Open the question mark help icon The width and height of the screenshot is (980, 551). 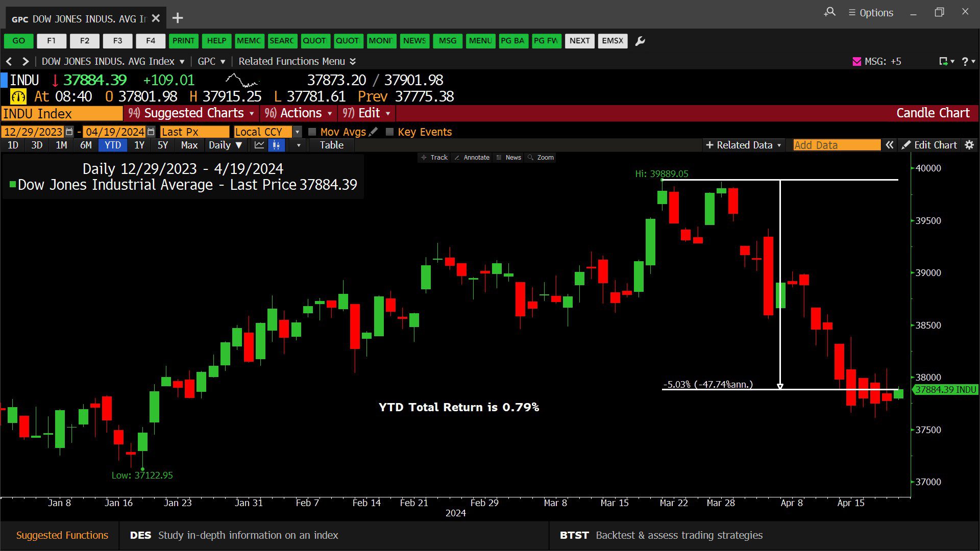click(x=965, y=61)
